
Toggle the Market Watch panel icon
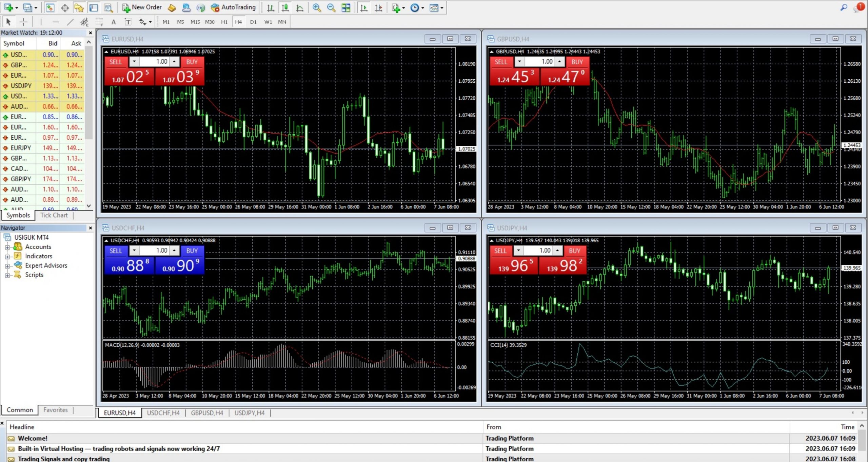click(50, 7)
